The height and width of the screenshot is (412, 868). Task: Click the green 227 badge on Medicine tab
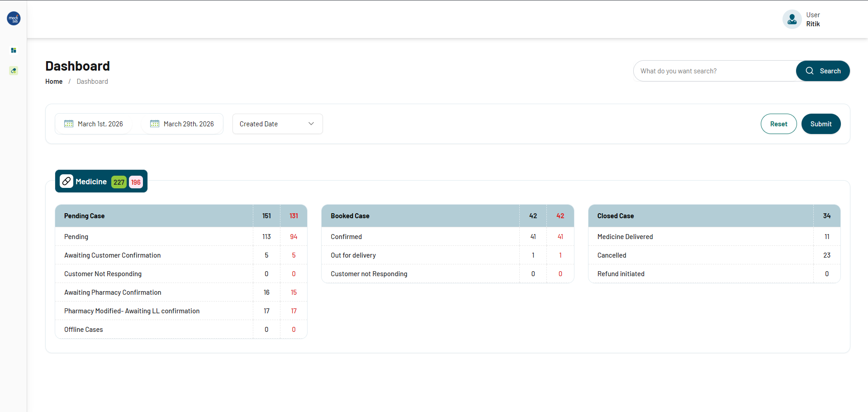(x=119, y=182)
